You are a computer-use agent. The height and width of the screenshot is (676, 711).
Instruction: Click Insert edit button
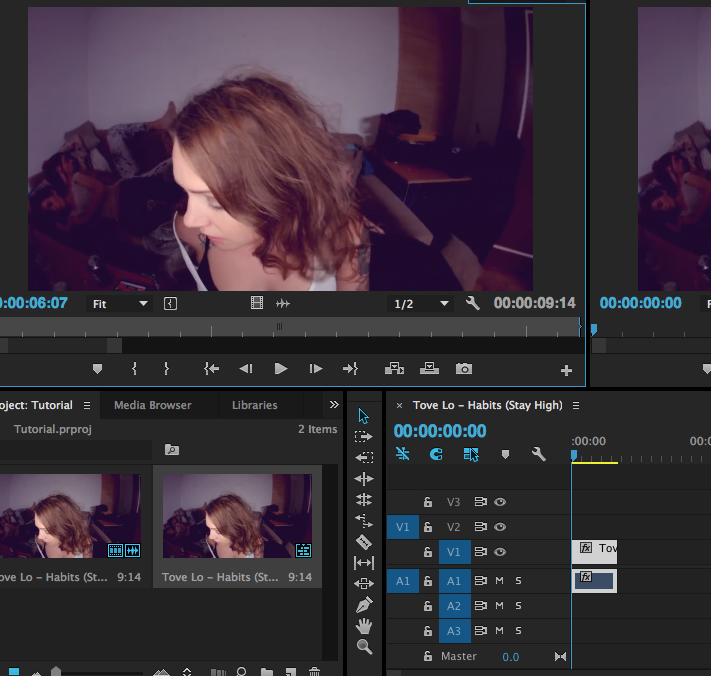click(394, 369)
